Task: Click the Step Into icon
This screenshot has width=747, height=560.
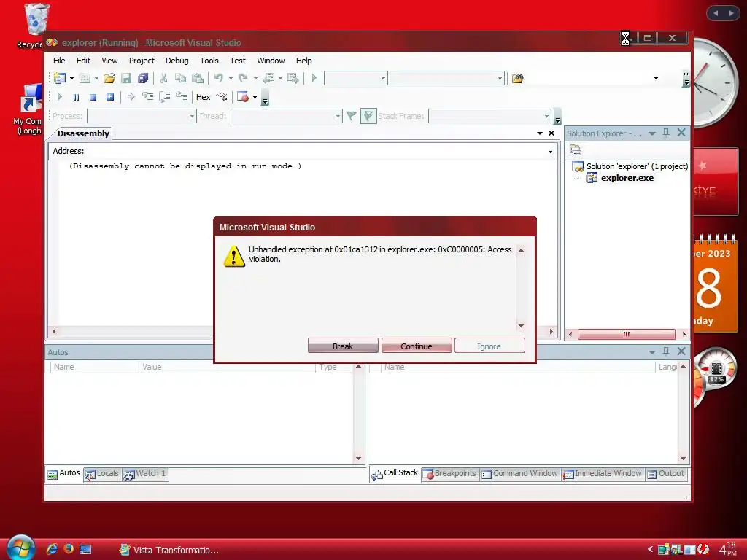Action: click(x=147, y=97)
